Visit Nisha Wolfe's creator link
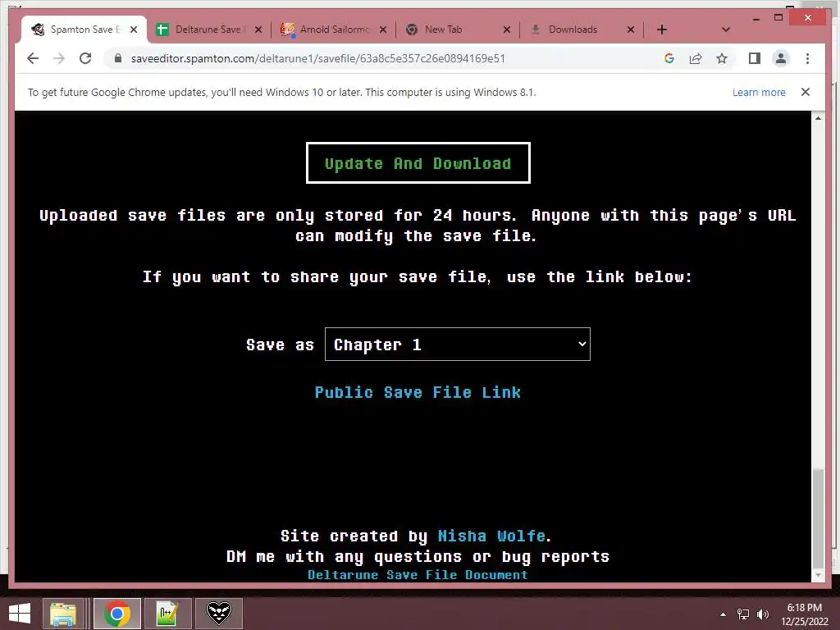The image size is (840, 630). (492, 536)
